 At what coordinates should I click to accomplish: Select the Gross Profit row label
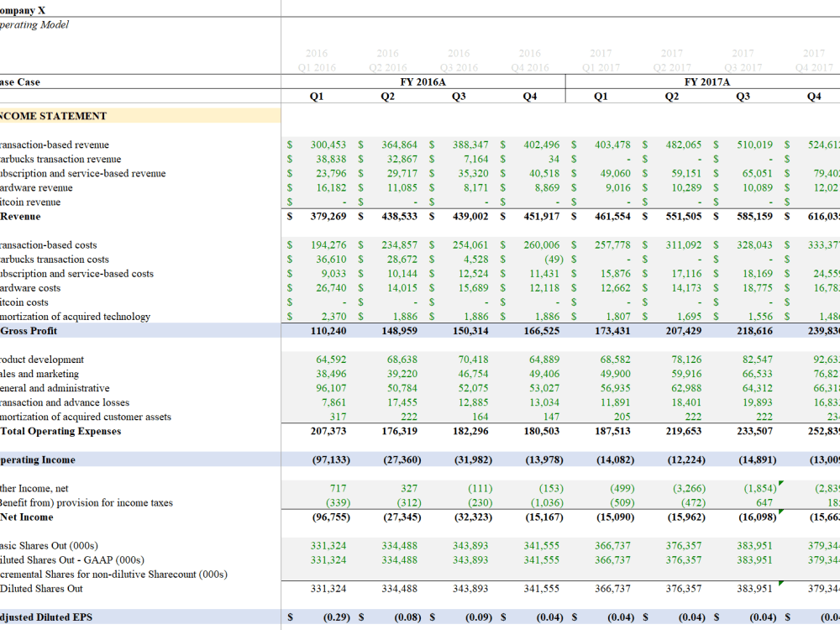[x=29, y=331]
